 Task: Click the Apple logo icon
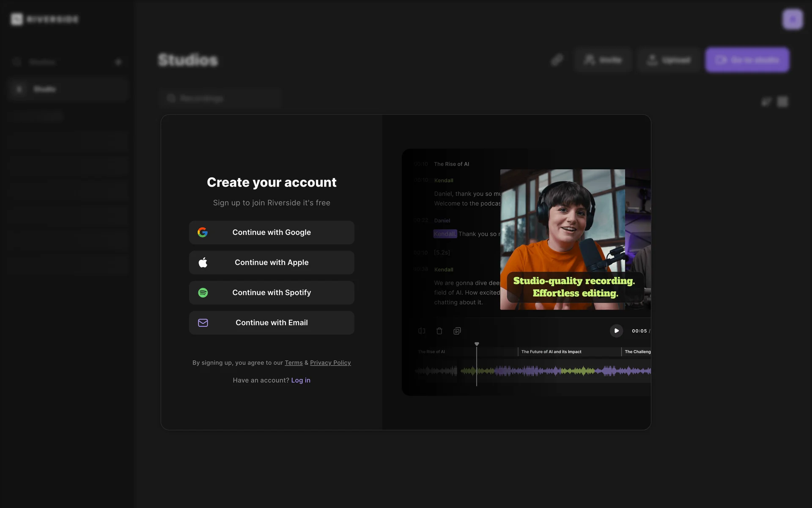[x=203, y=262]
